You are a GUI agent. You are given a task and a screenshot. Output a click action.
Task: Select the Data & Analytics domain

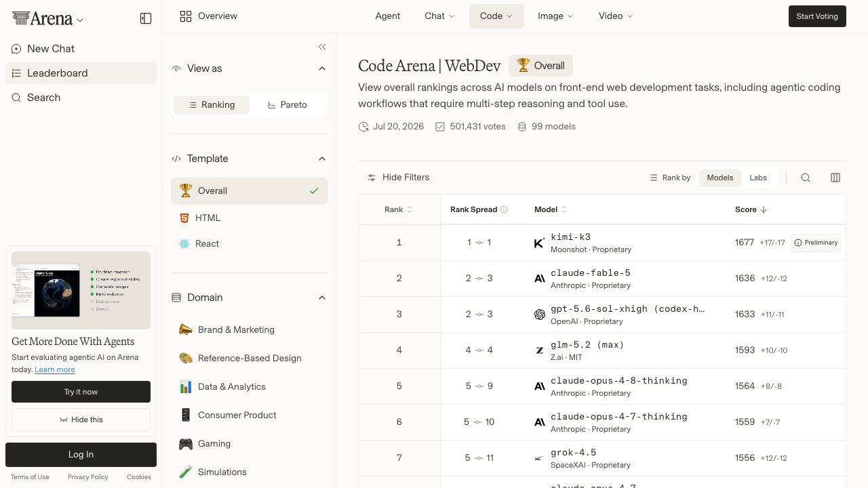pyautogui.click(x=249, y=386)
